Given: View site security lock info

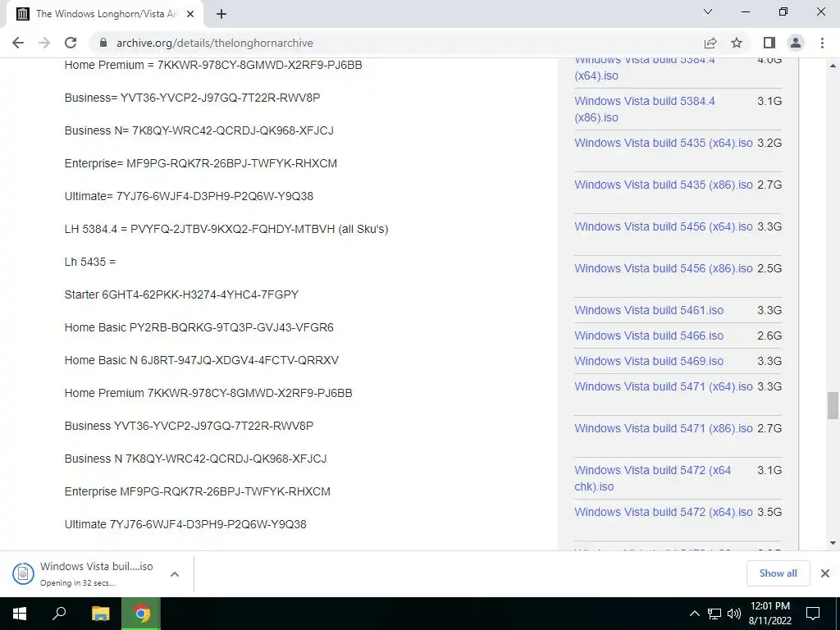Looking at the screenshot, I should pos(103,43).
